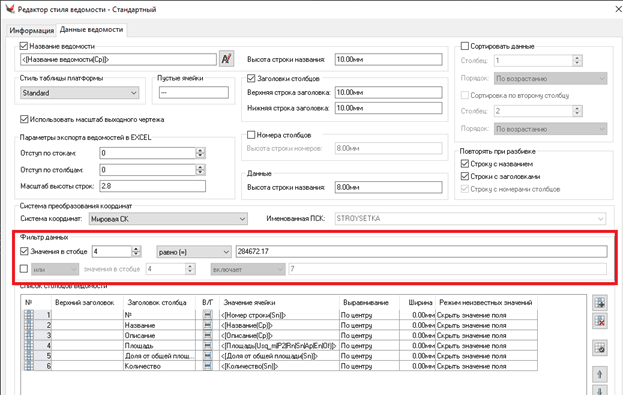Click the delete column icon with red cross
The image size is (623, 395).
pos(600,321)
